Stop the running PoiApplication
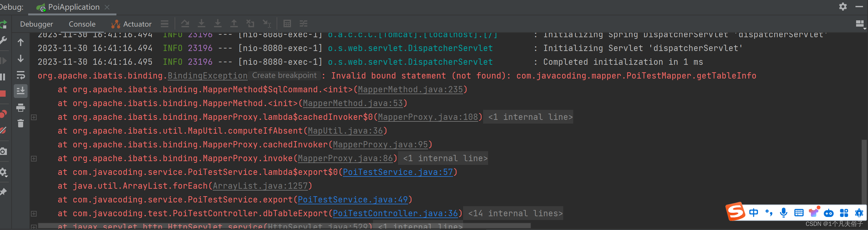Screen dimensions: 868x230 pos(3,94)
